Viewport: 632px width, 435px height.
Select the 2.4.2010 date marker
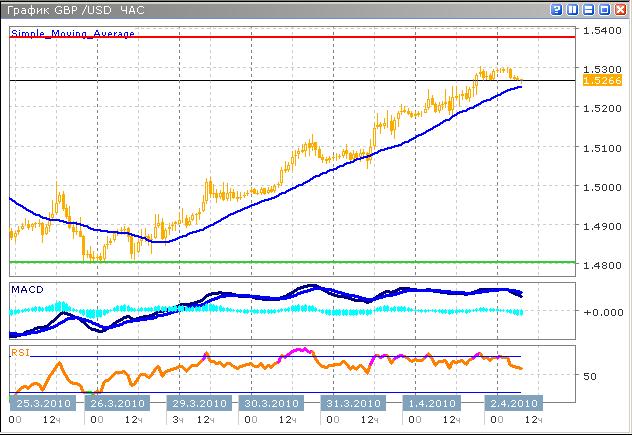(x=511, y=403)
